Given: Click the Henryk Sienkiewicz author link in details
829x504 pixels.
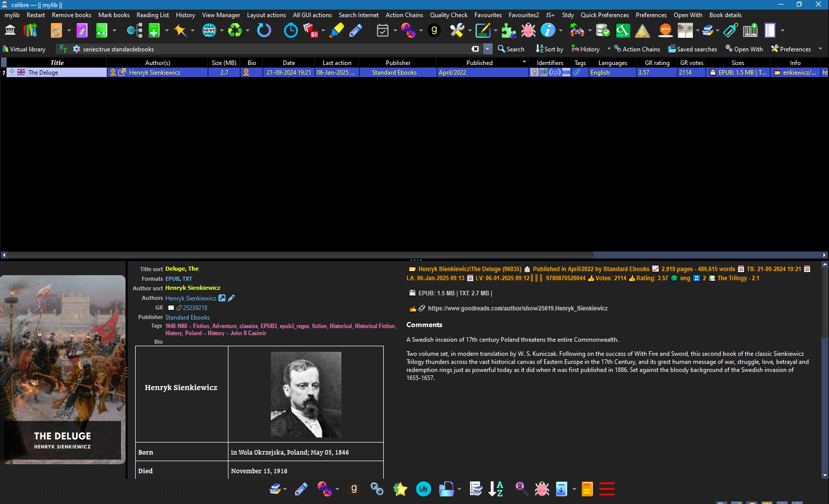Looking at the screenshot, I should coord(191,298).
